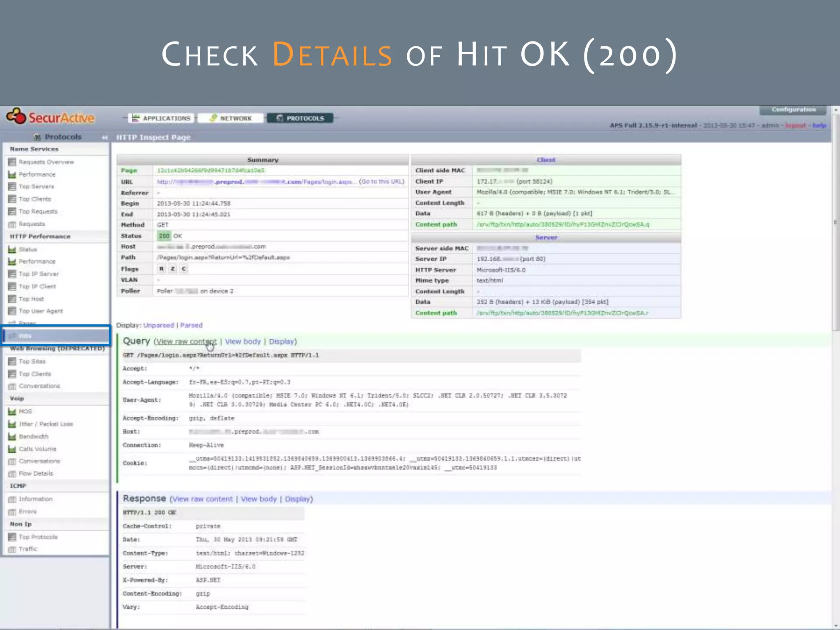Click Display link in Query section
Viewport: 840px width, 630px height.
point(281,342)
